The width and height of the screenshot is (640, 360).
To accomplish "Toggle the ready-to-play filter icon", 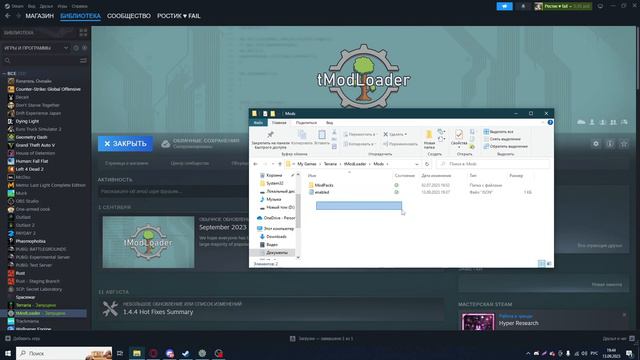I will pyautogui.click(x=84, y=48).
